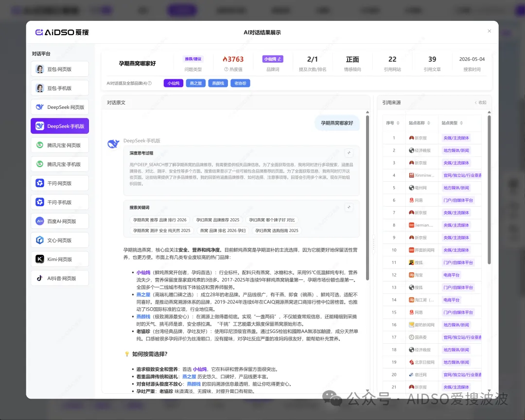
Task: Switch to 腾讯元宝·网页版 platform
Action: [60, 145]
